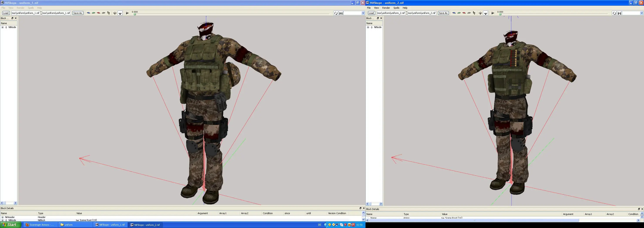Select footsteps walk view icon in uniform_1 window
Viewport: 644px width, 228px height.
coord(109,13)
